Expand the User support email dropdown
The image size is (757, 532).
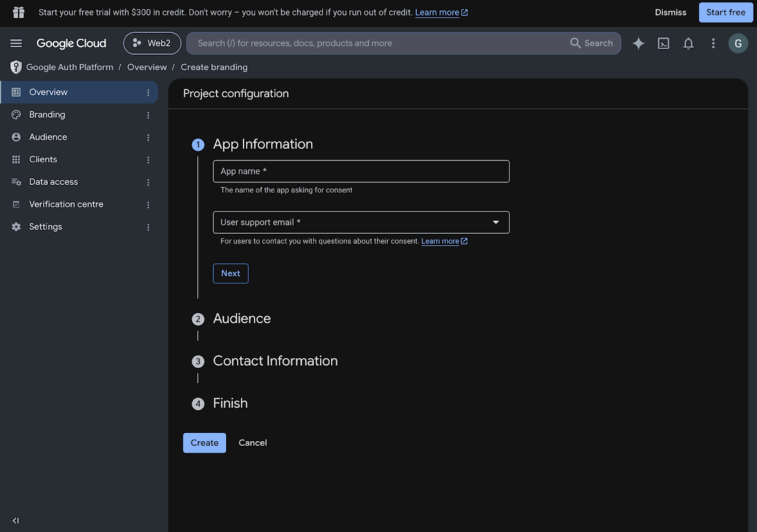361,223
